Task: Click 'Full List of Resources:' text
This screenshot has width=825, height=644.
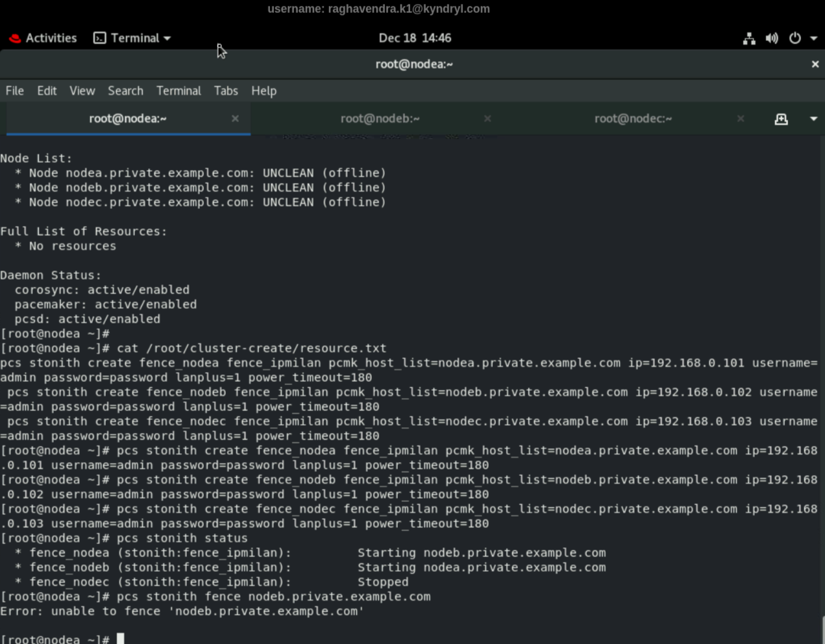Action: tap(84, 232)
